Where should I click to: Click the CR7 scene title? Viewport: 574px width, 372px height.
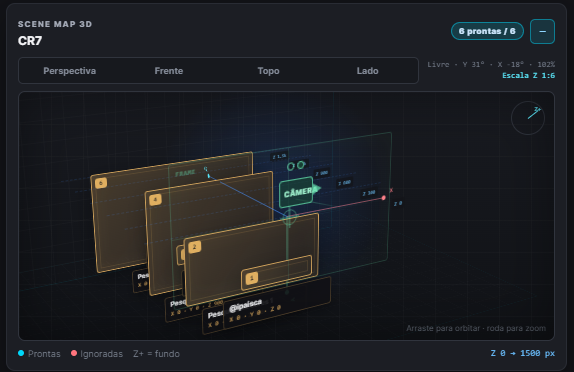click(30, 41)
